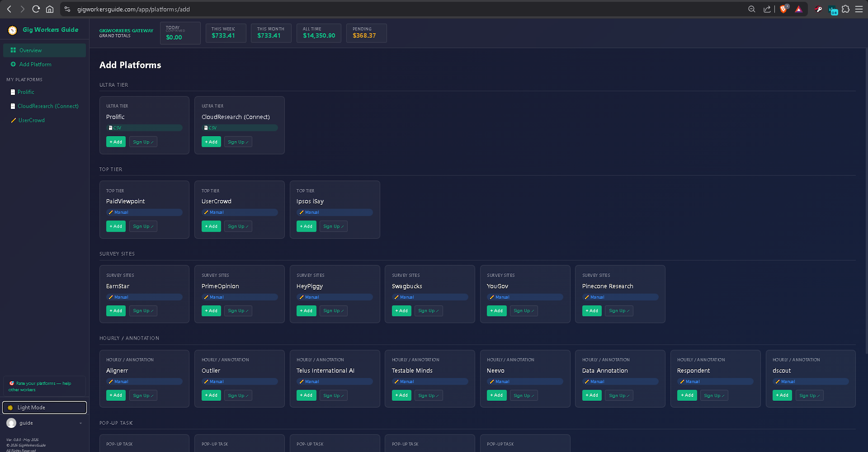Open the browser extensions puzzle icon
This screenshot has width=868, height=452.
coord(845,9)
